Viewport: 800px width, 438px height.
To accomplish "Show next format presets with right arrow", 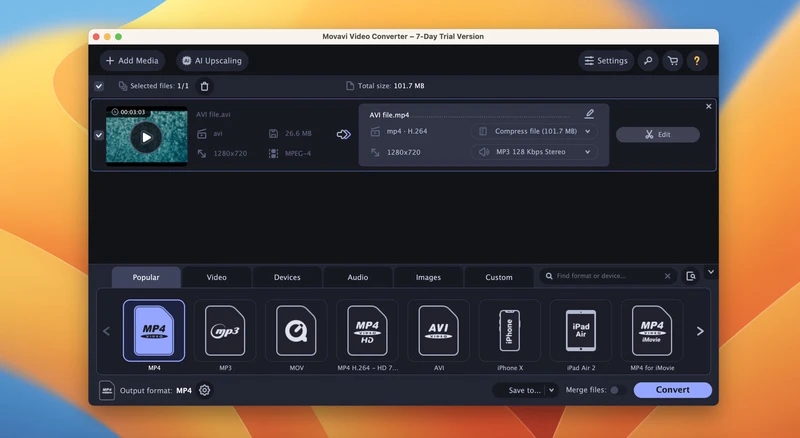I will pyautogui.click(x=700, y=331).
